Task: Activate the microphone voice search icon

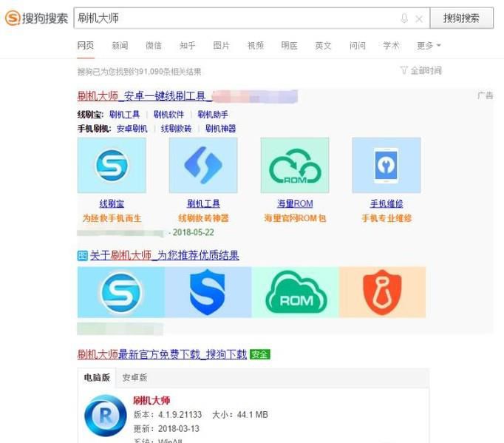Action: pos(404,18)
